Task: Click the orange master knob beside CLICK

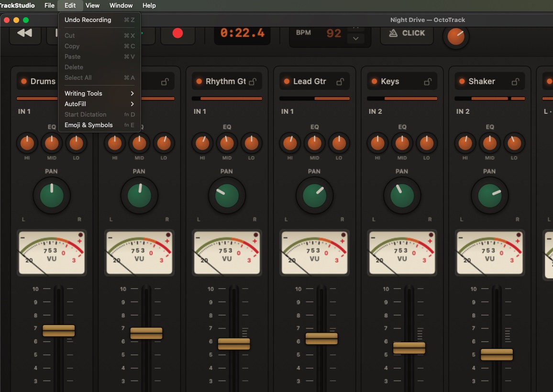Action: pos(456,36)
